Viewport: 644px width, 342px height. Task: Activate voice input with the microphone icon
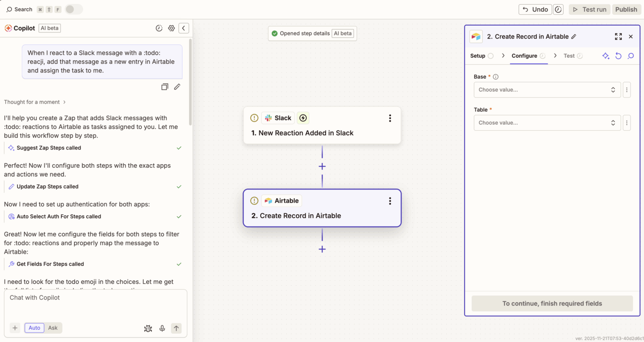162,328
